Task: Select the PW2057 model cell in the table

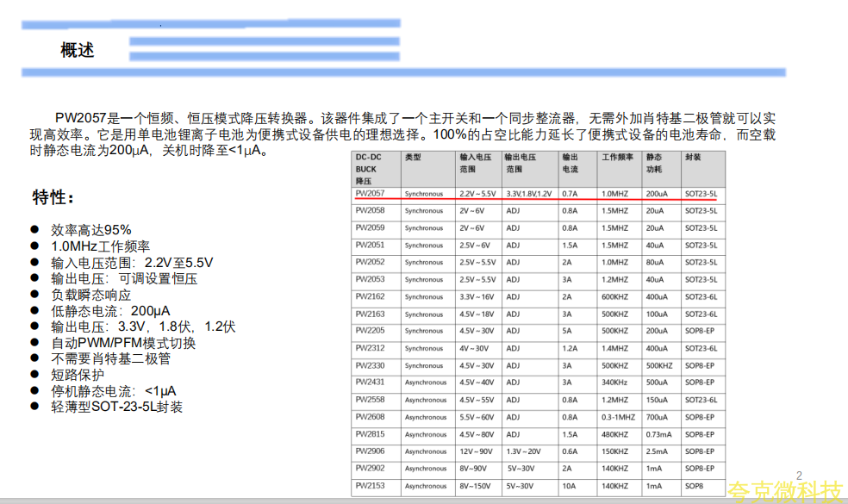Action: (x=370, y=194)
